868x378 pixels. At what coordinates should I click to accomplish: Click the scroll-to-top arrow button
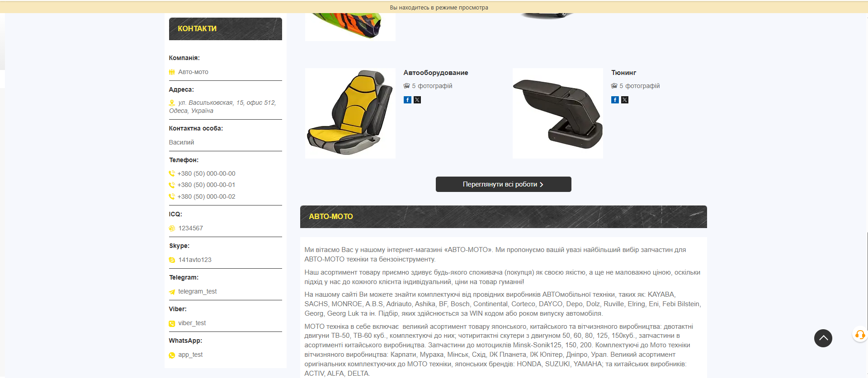pyautogui.click(x=823, y=338)
